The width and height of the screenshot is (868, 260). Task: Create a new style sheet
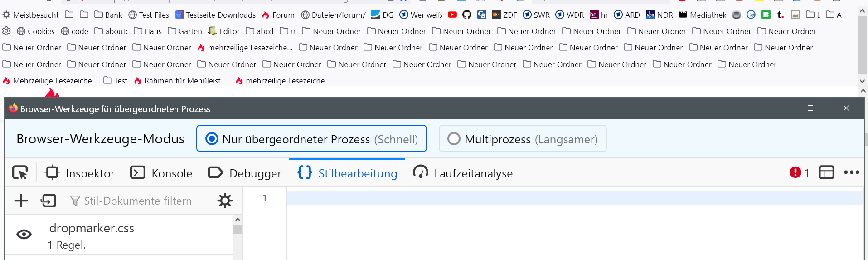click(21, 201)
